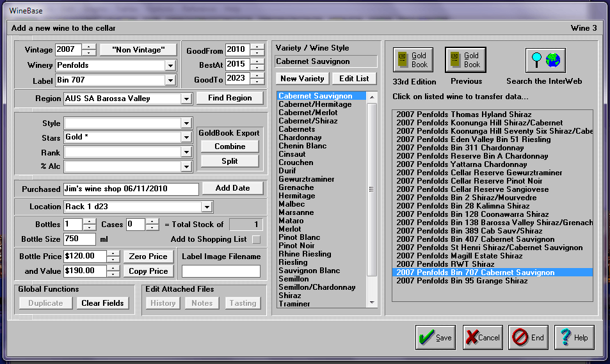Cancel adding the wine
This screenshot has width=610, height=364.
[x=483, y=337]
